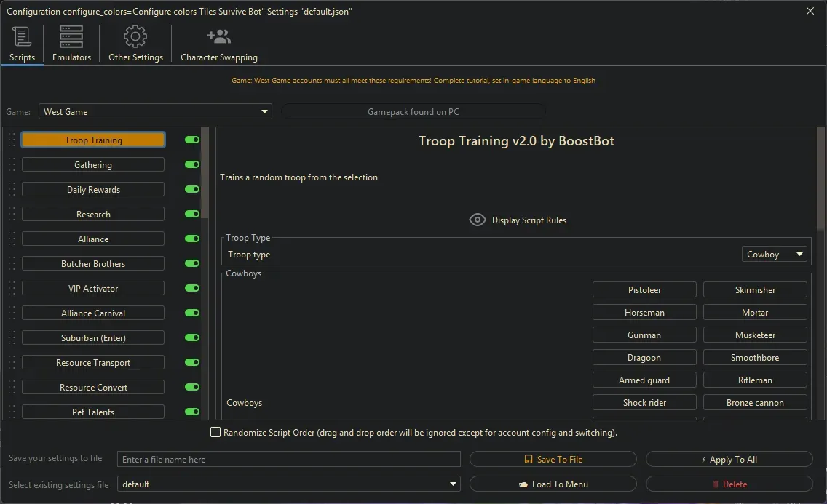
Task: Click the script list vertical scrollbar
Action: [205, 175]
